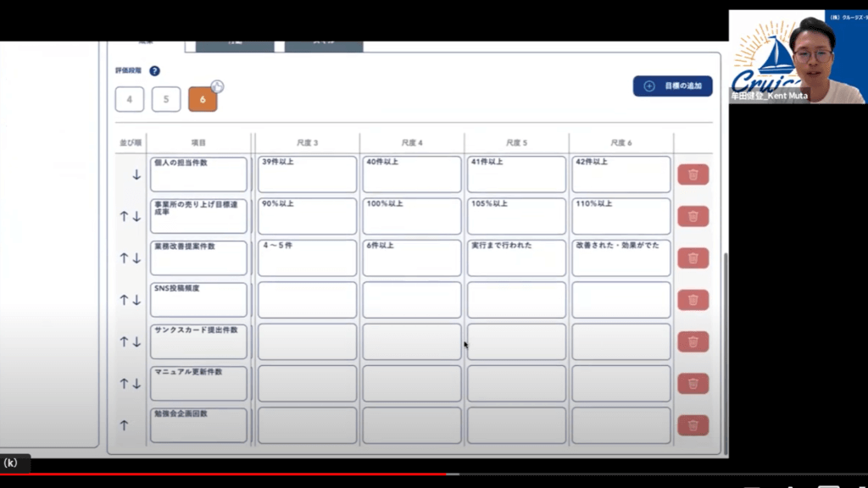Move マニュアル更新件数 row up
The height and width of the screenshot is (488, 868).
pyautogui.click(x=124, y=384)
